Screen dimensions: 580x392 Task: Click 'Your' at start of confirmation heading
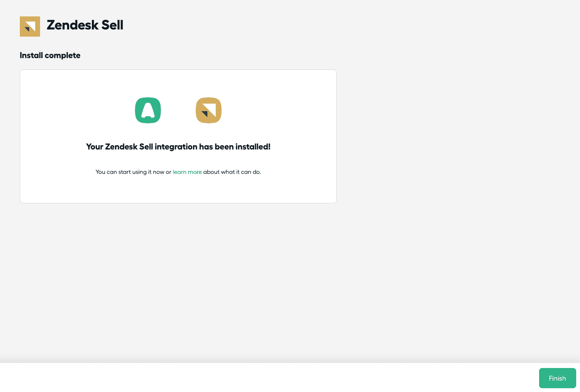click(94, 147)
